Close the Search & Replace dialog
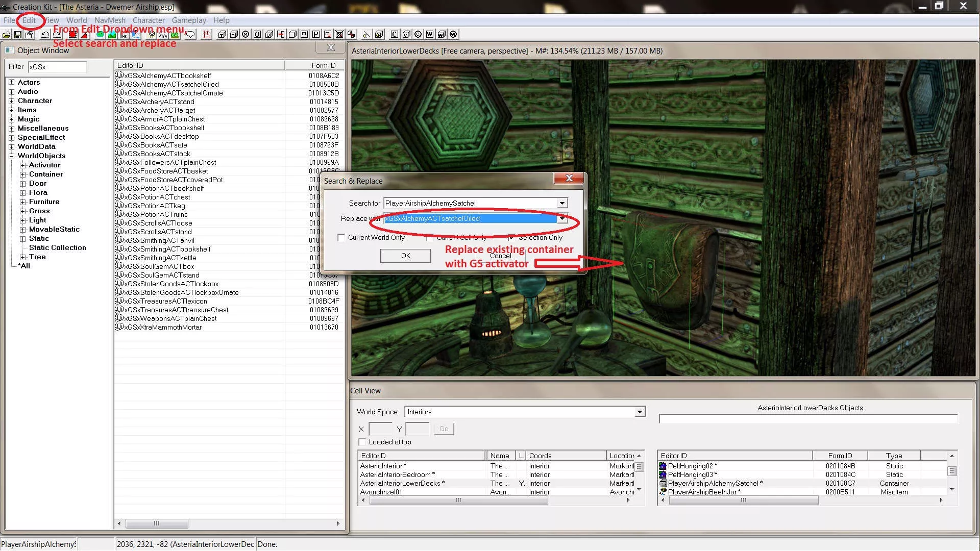 [x=569, y=178]
